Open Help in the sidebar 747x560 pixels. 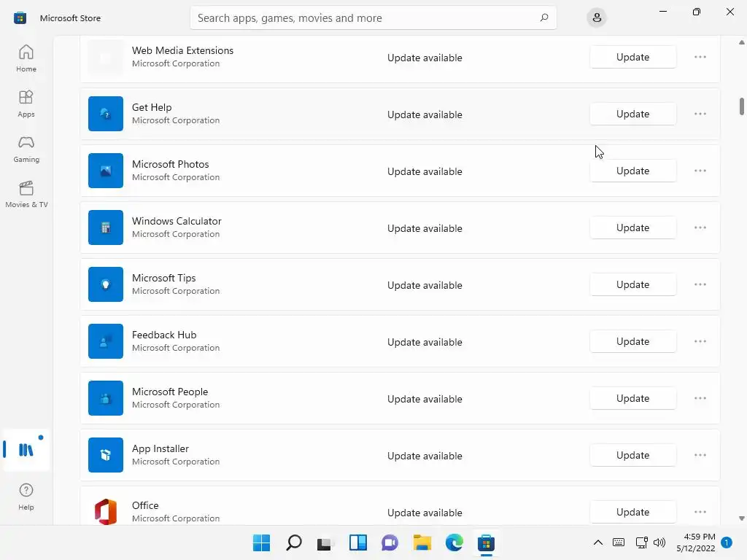(x=26, y=497)
